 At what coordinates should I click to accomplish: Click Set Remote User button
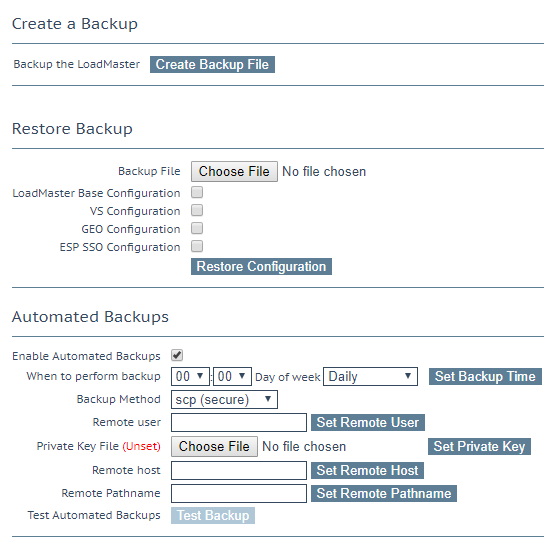(368, 423)
